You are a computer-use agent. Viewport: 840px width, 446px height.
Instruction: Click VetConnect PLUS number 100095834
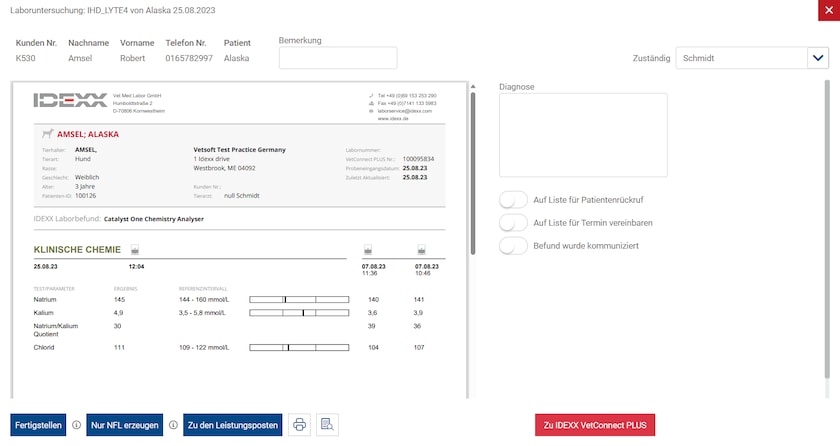418,159
